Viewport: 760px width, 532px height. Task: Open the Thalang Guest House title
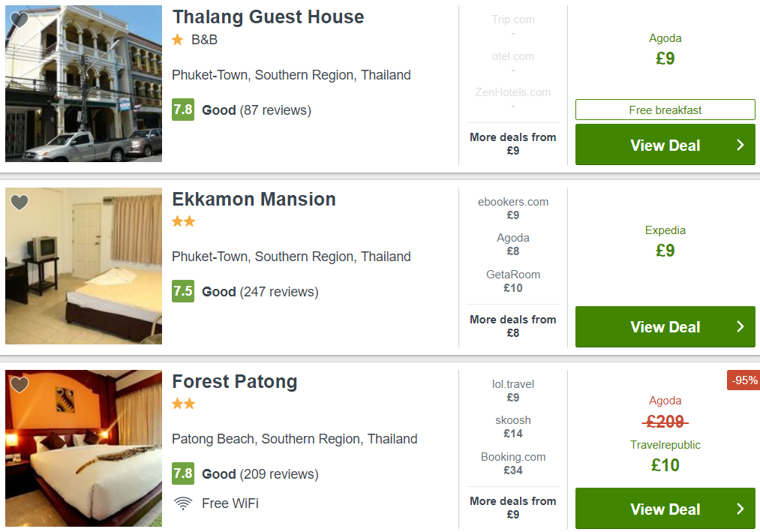268,17
